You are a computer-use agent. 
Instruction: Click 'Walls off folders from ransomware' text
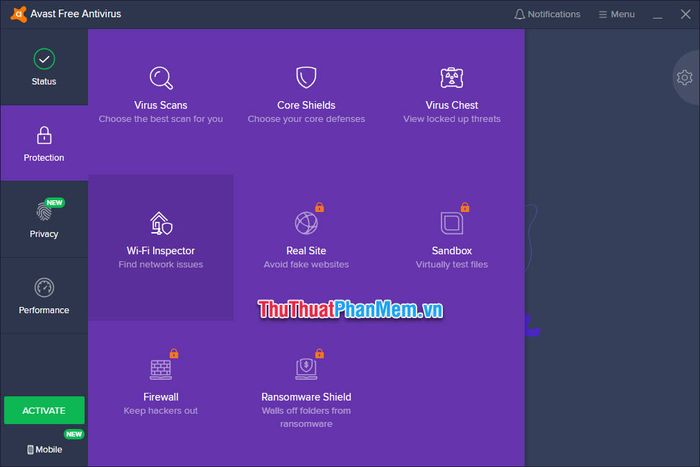click(x=306, y=417)
